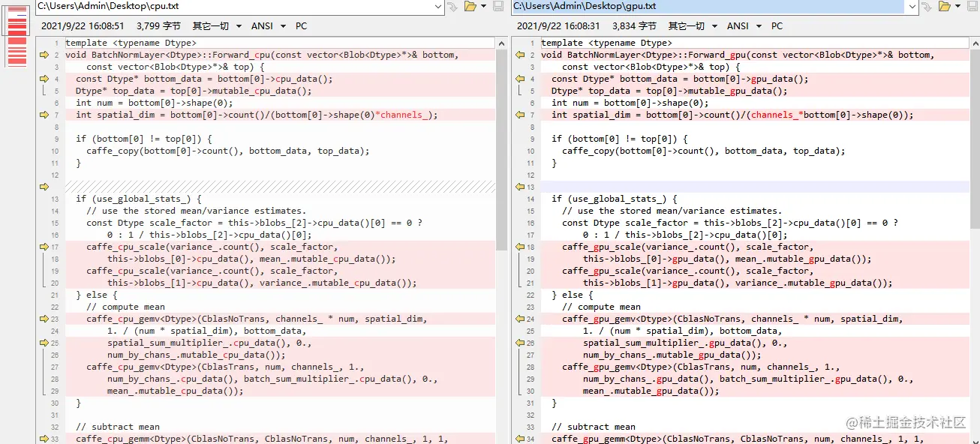The width and height of the screenshot is (980, 444).
Task: Copy cpu.txt line 33 caffe_cpu_gemm to right
Action: [43, 439]
